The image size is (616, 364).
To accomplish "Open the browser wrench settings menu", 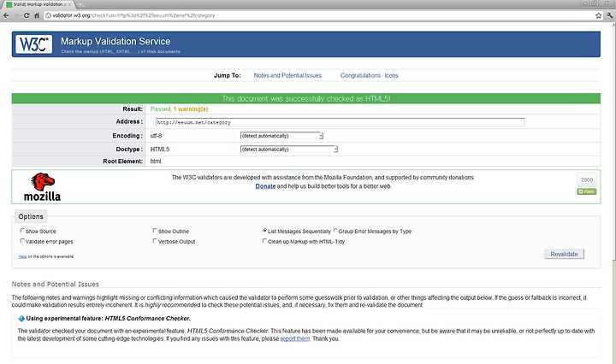I will pyautogui.click(x=610, y=15).
